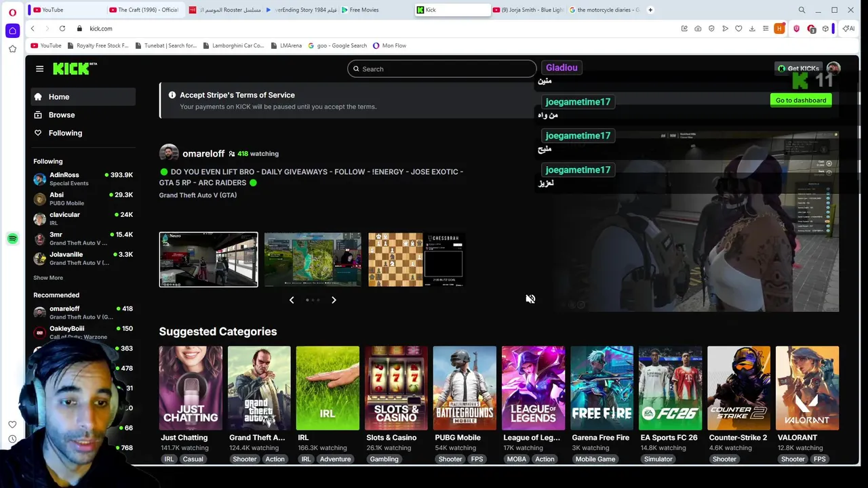Screen dimensions: 868x488
Task: Go to the Home sidebar item
Action: (x=83, y=97)
